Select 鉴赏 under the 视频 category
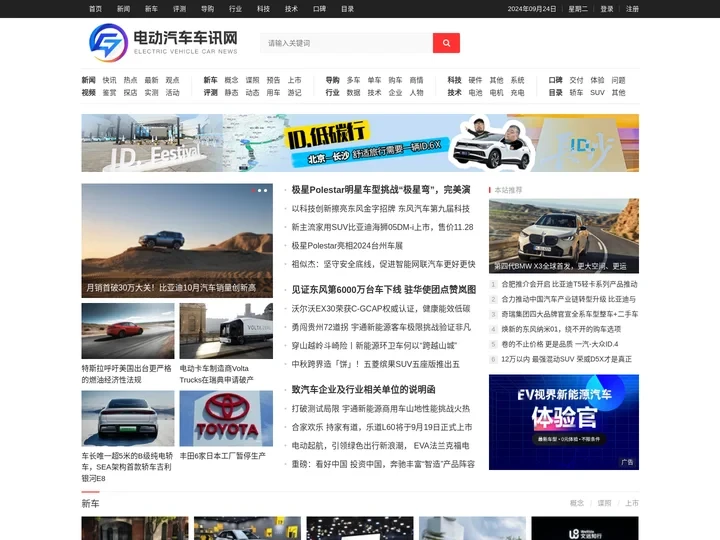This screenshot has height=540, width=720. pyautogui.click(x=109, y=92)
